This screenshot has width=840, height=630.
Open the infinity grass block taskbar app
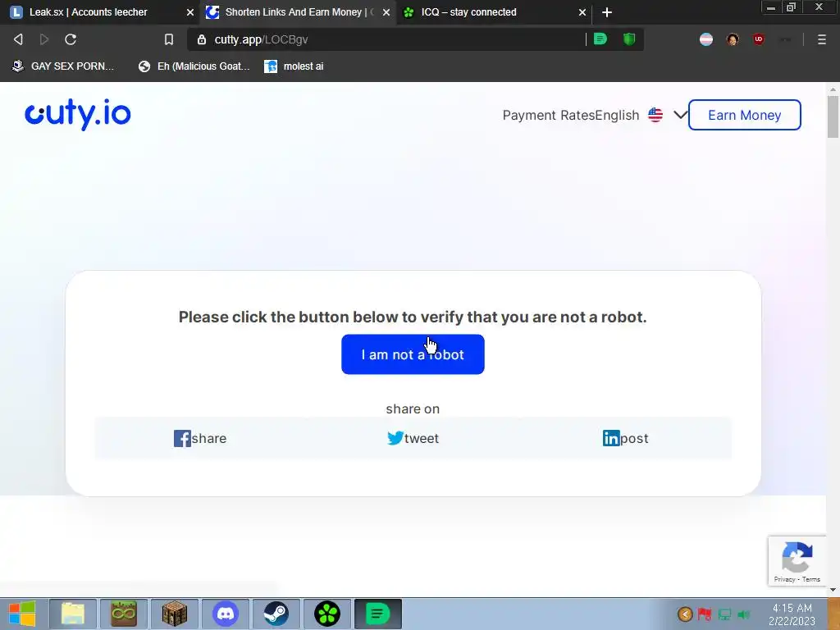pyautogui.click(x=124, y=614)
